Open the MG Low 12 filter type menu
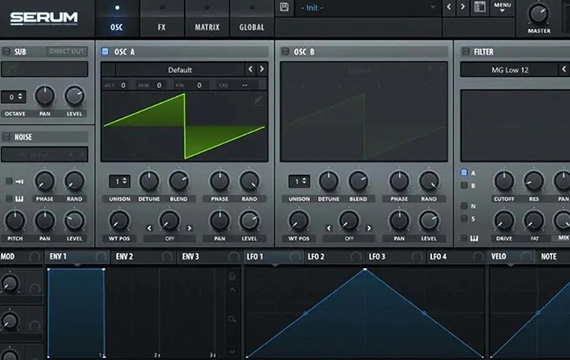Screen dimensions: 570x360 pos(510,69)
